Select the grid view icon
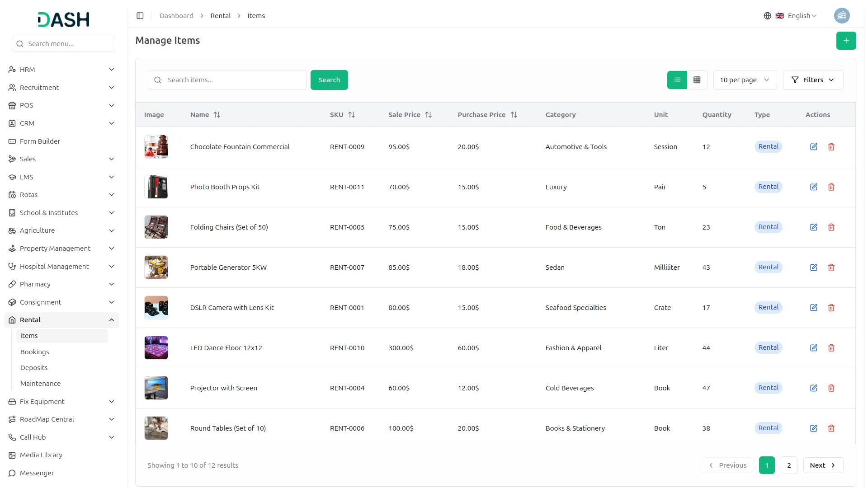 coord(697,80)
